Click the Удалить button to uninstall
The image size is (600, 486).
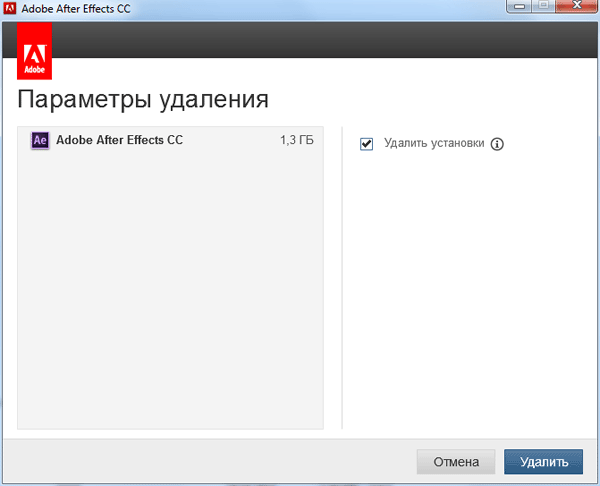(x=543, y=462)
